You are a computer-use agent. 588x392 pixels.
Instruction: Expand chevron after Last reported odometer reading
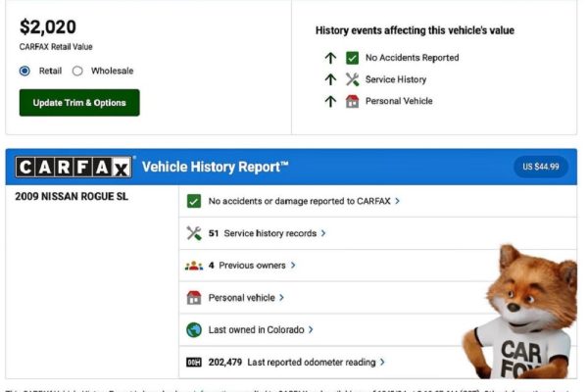(x=382, y=363)
